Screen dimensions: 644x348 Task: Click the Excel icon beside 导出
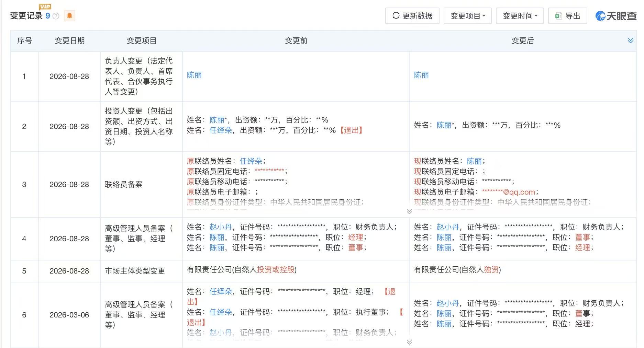[x=558, y=16]
